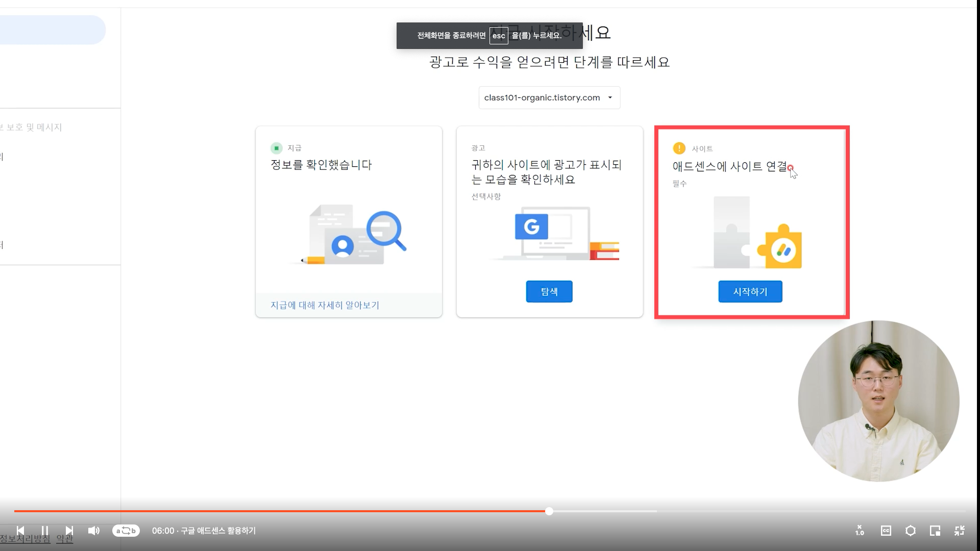The width and height of the screenshot is (980, 551).
Task: Click the yellow warning icon beside 사이트
Action: tap(679, 148)
